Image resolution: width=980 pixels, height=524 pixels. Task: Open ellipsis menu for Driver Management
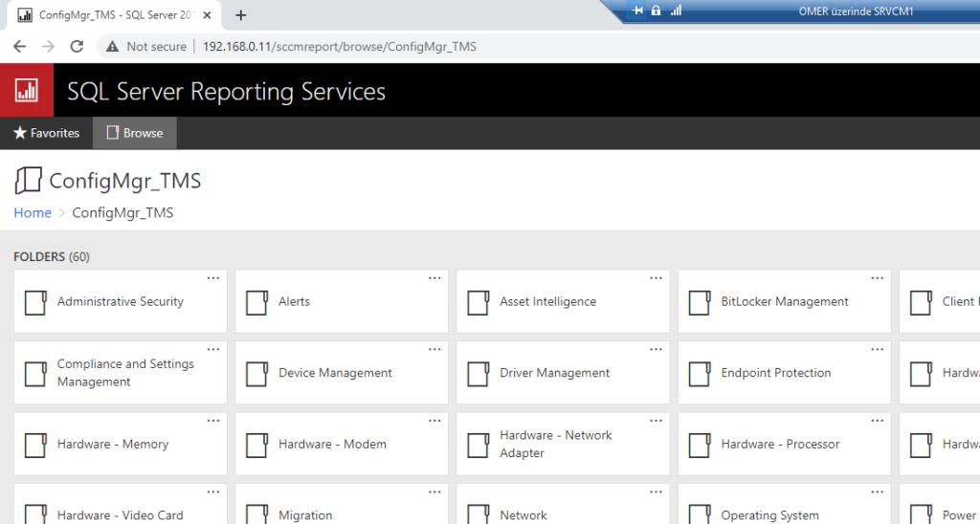(x=656, y=349)
